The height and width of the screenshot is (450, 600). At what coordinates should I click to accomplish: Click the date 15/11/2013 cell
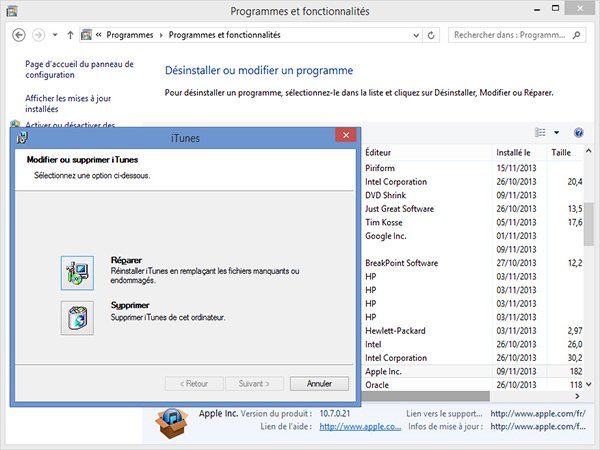tap(516, 168)
